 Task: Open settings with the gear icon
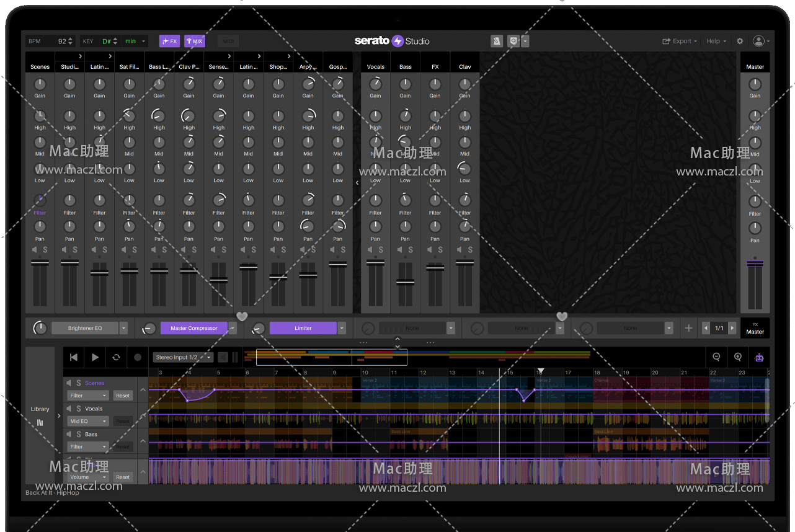(x=740, y=41)
